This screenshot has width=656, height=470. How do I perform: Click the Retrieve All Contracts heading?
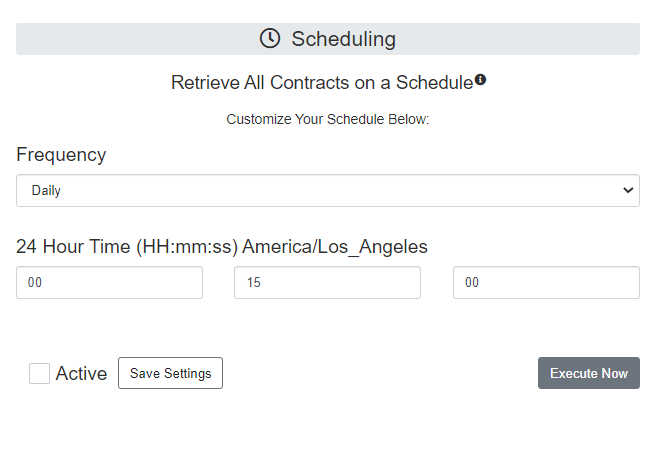(x=322, y=82)
